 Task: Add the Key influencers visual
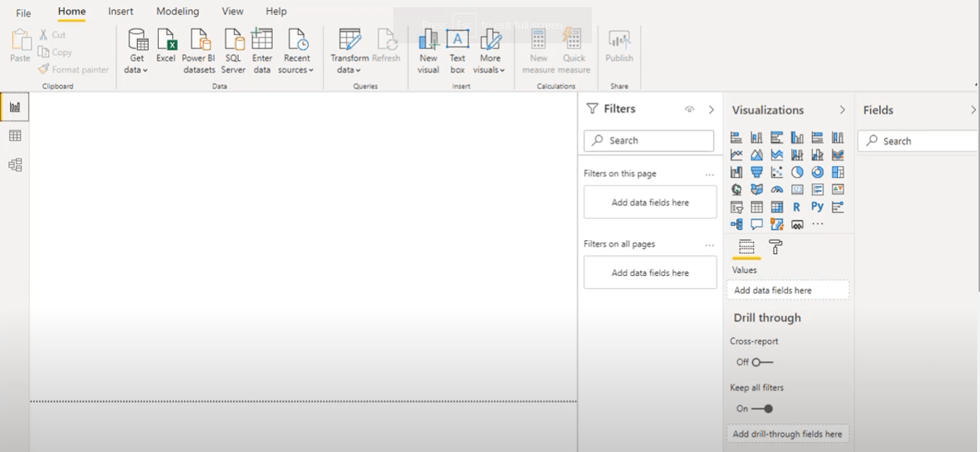[x=837, y=207]
